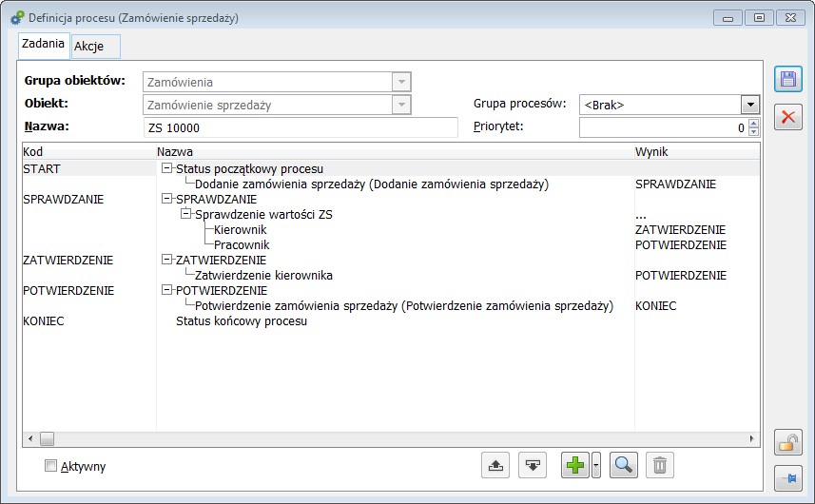
Task: Collapse the Sprawdzenie wartości ZS node
Action: (185, 214)
